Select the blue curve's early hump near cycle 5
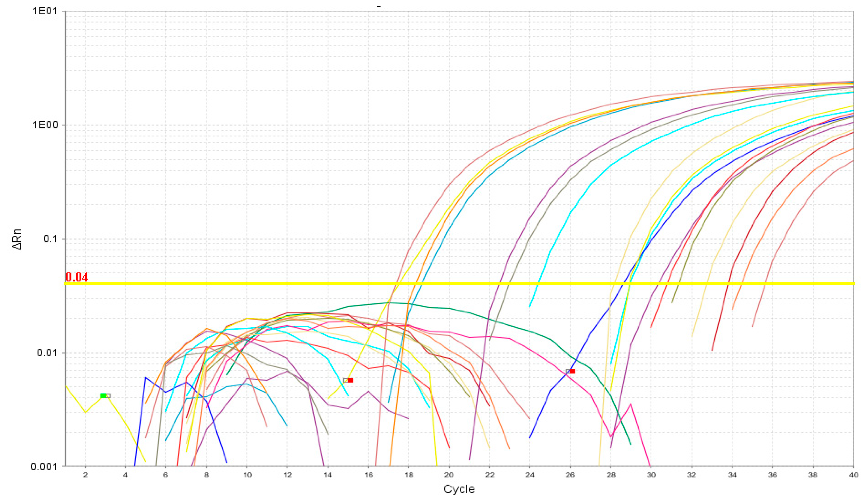This screenshot has height=504, width=868. [146, 377]
